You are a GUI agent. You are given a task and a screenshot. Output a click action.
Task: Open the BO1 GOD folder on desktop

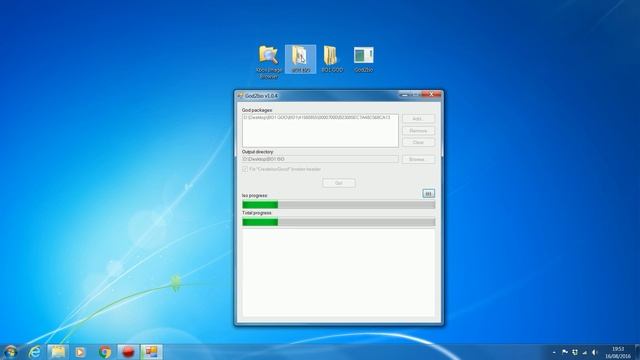(331, 59)
